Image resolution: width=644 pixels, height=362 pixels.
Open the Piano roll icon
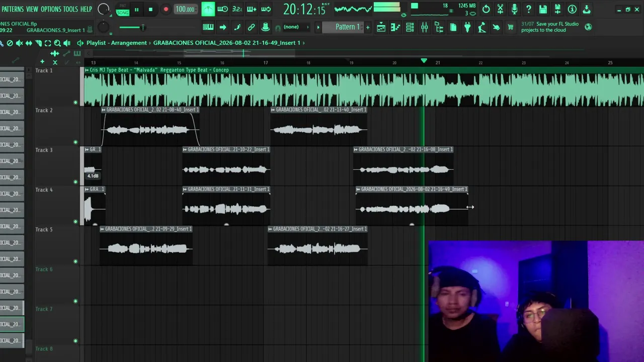pos(395,27)
